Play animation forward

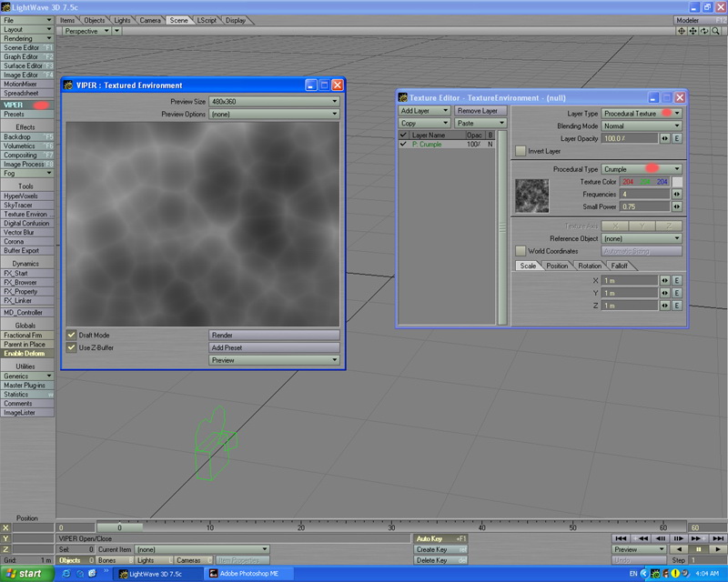tap(717, 549)
